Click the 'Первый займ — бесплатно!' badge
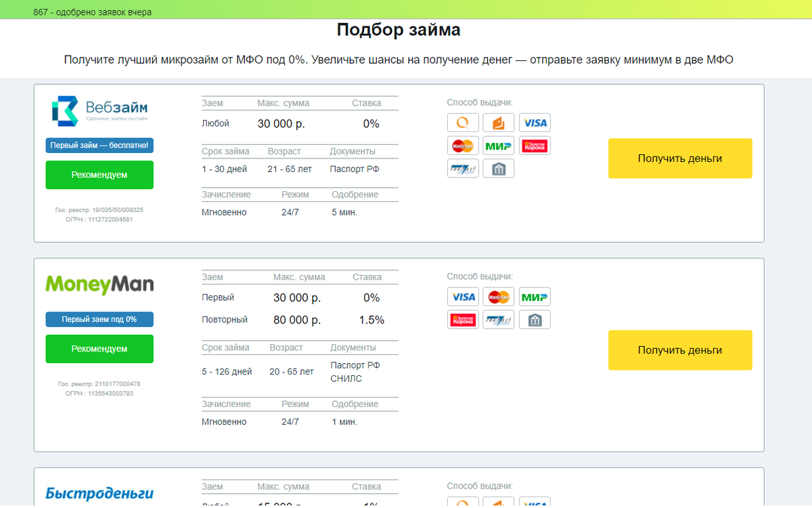The height and width of the screenshot is (508, 812). (x=99, y=145)
